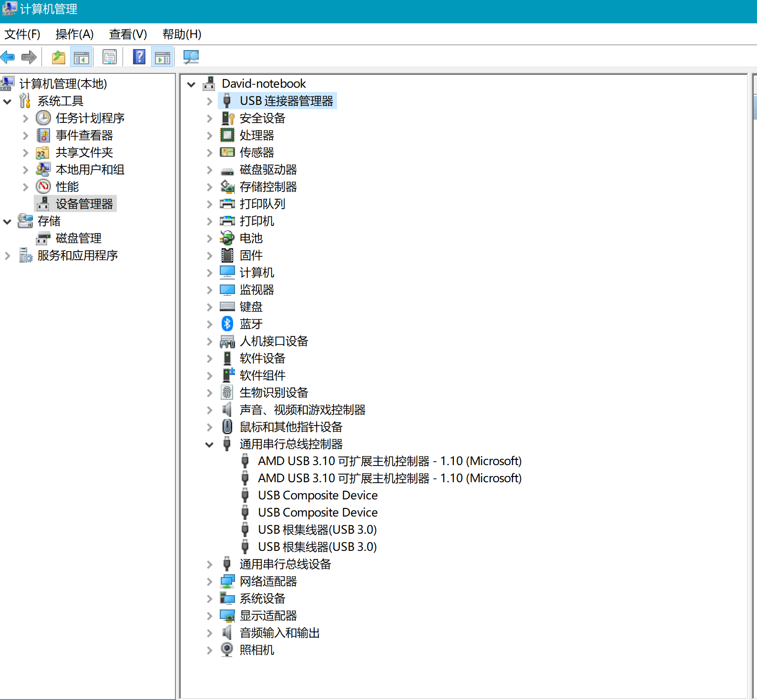
Task: Collapse the David-notebook root node
Action: click(x=191, y=84)
